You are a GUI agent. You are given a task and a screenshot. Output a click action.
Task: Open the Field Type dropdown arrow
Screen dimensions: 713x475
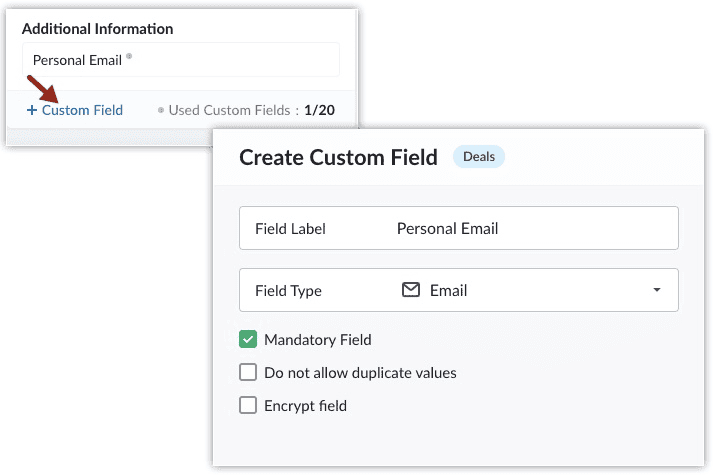pos(657,290)
